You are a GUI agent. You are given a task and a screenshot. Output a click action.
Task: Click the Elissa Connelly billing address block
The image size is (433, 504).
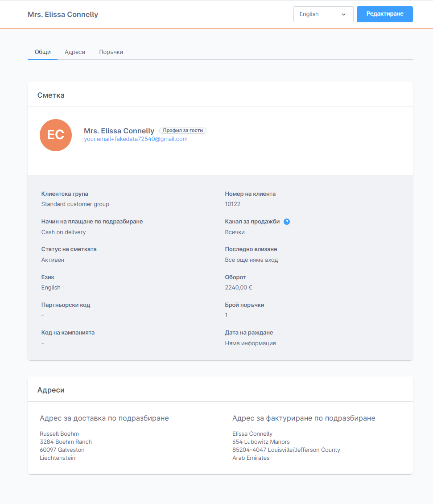(x=286, y=446)
